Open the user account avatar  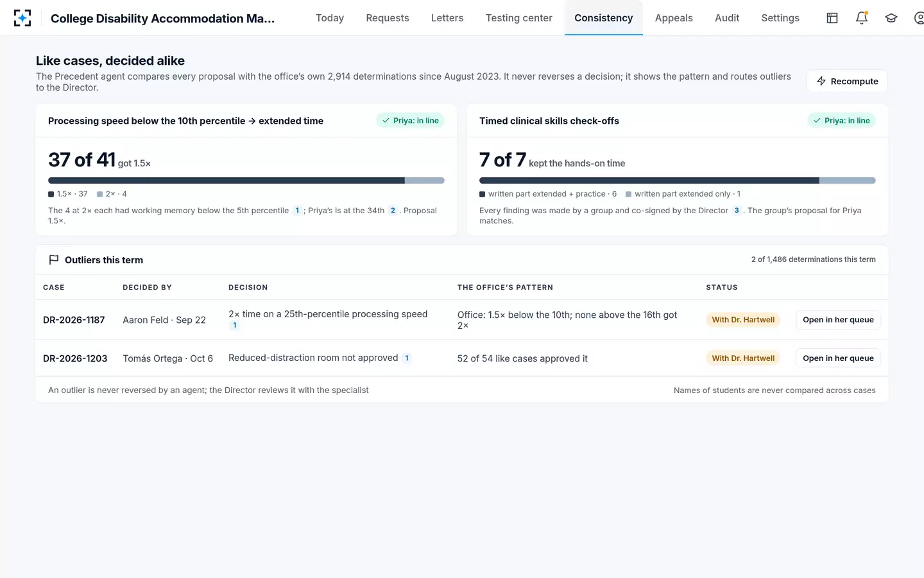click(919, 18)
